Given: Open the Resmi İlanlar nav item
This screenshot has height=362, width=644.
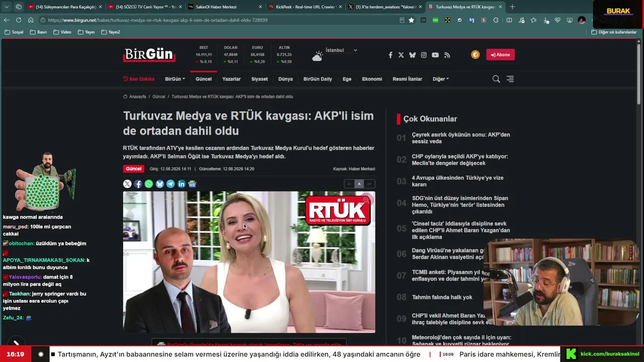Looking at the screenshot, I should (408, 79).
